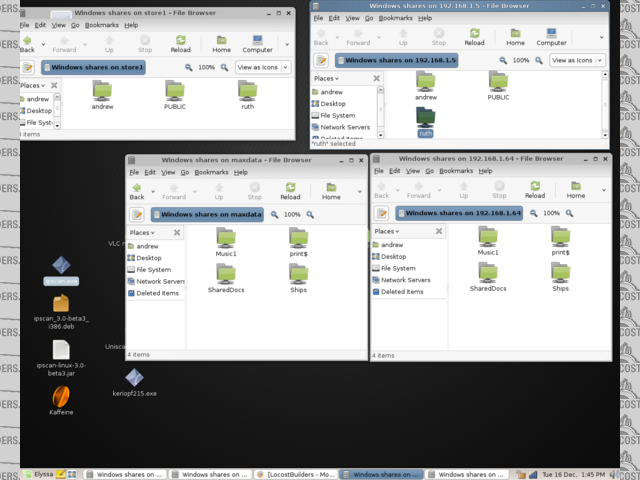Toggle location edit button in store1 window
This screenshot has height=480, width=640.
pyautogui.click(x=28, y=67)
